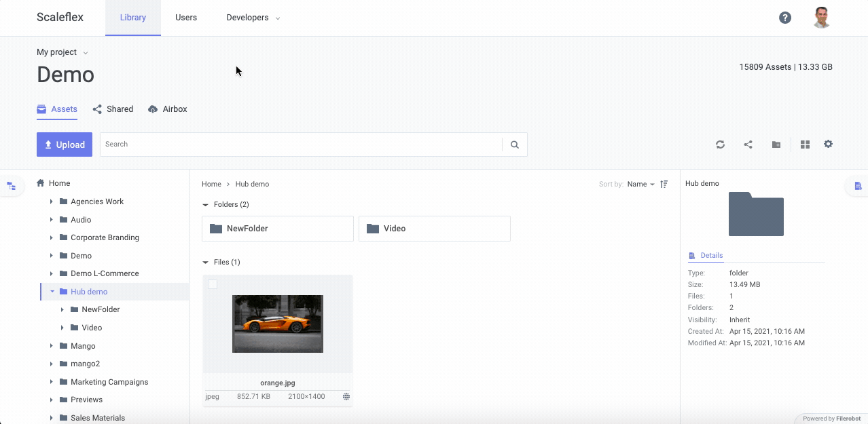Screen dimensions: 868x424
Task: Expand NewFolder tree node arrow
Action: [x=62, y=309]
